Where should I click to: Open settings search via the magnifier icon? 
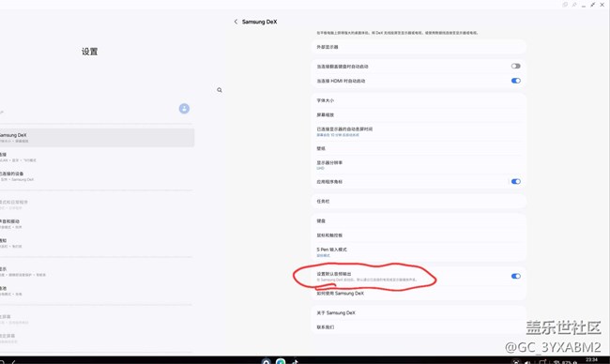(220, 90)
